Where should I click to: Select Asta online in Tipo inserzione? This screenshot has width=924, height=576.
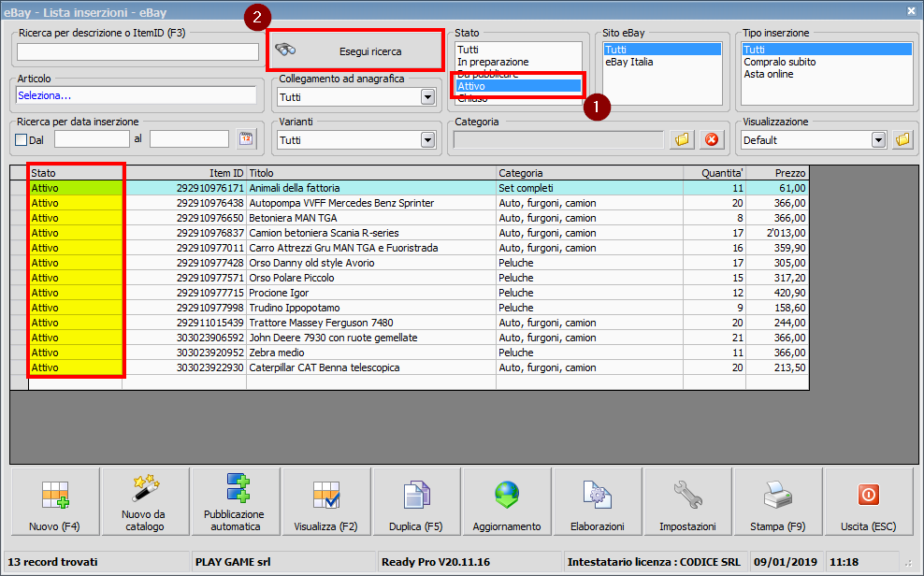(x=827, y=74)
